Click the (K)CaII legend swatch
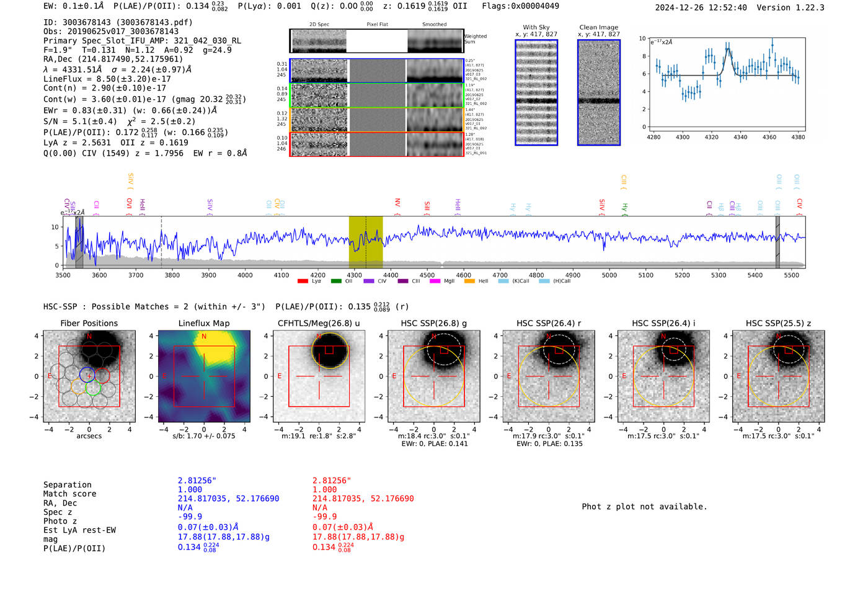868x591 pixels. click(503, 282)
